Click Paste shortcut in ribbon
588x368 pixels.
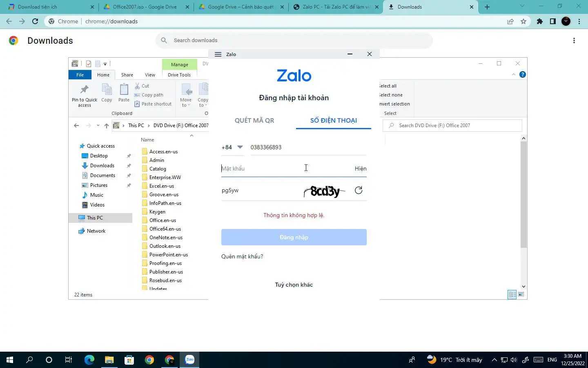(153, 104)
